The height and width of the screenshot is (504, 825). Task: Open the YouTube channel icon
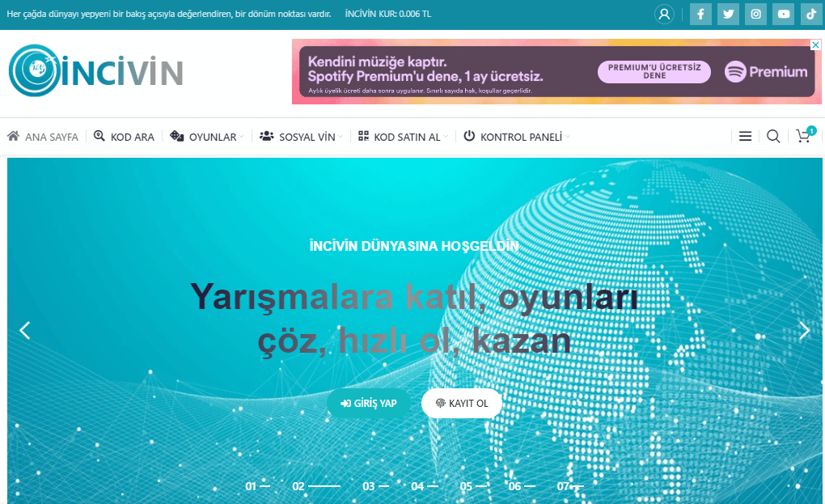(x=784, y=15)
